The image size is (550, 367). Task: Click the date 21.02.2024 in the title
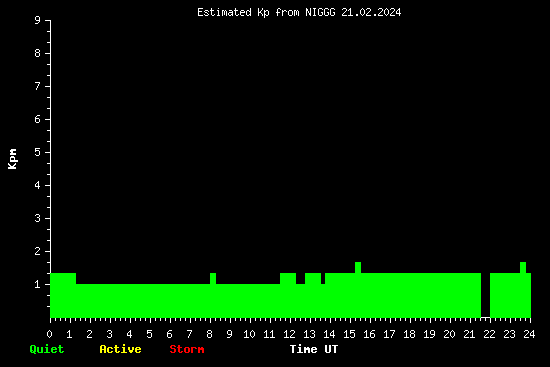click(371, 13)
